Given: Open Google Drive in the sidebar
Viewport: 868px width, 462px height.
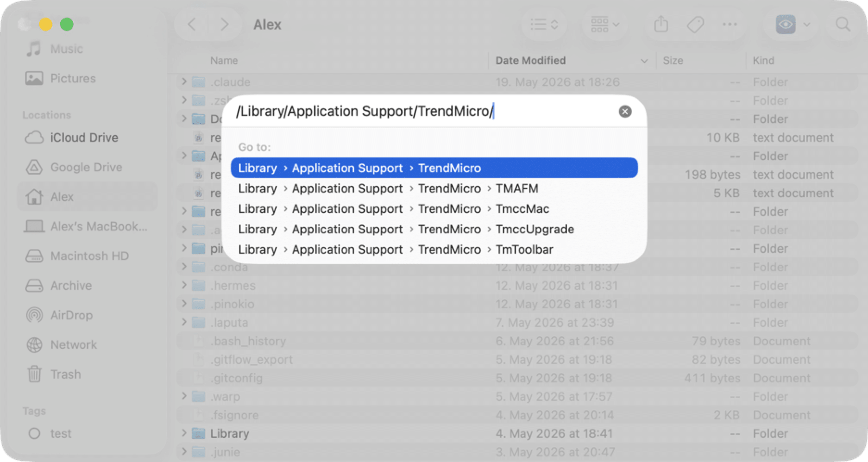Looking at the screenshot, I should click(87, 167).
